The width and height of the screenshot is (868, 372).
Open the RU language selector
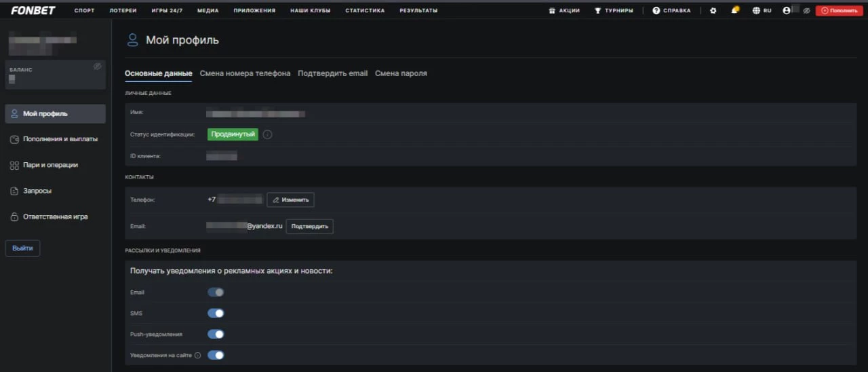[762, 11]
